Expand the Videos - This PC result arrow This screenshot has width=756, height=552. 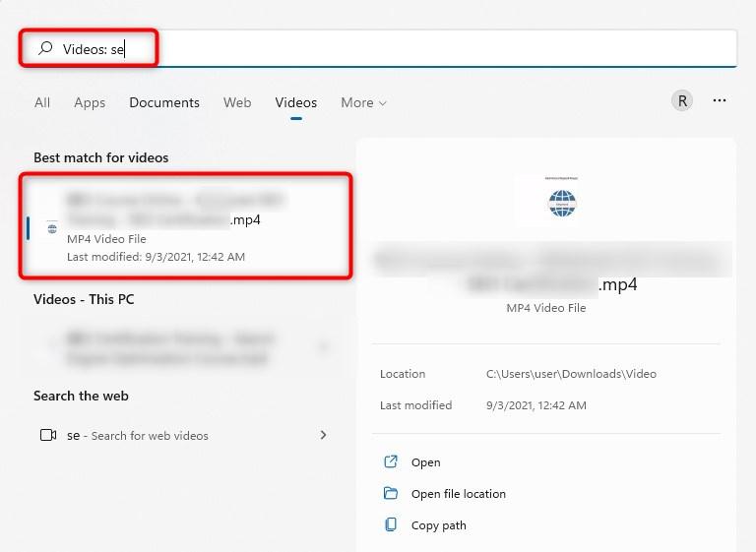point(323,347)
